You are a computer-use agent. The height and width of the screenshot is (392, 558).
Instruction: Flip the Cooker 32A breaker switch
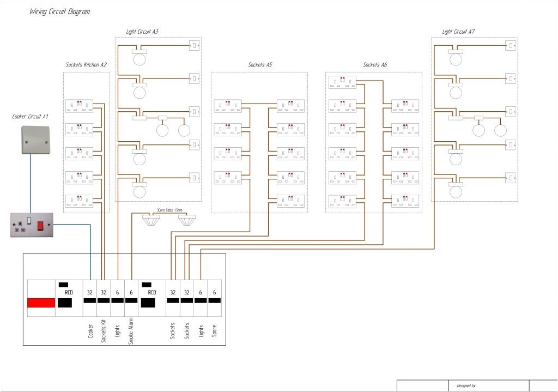(x=89, y=300)
